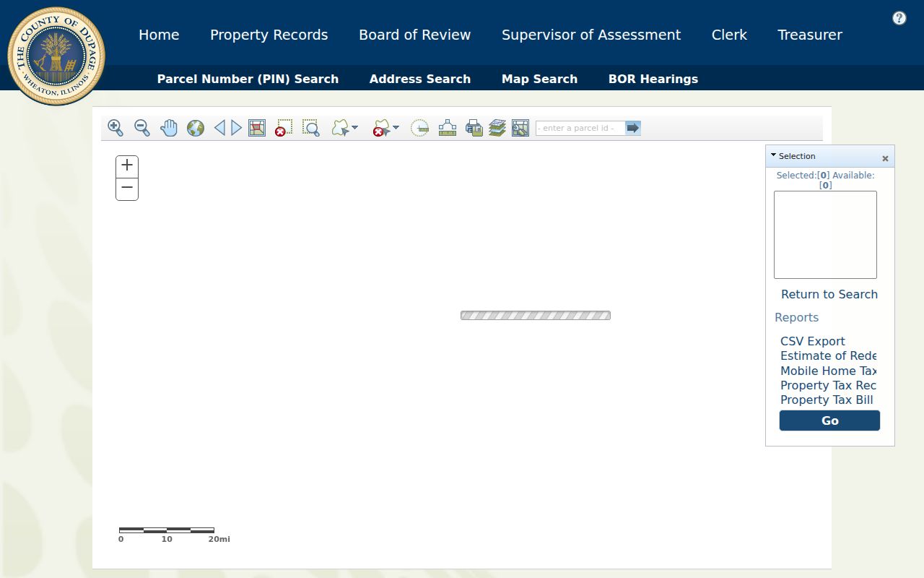Choose the zoom to selection box tool
The width and height of the screenshot is (924, 578).
pos(310,128)
